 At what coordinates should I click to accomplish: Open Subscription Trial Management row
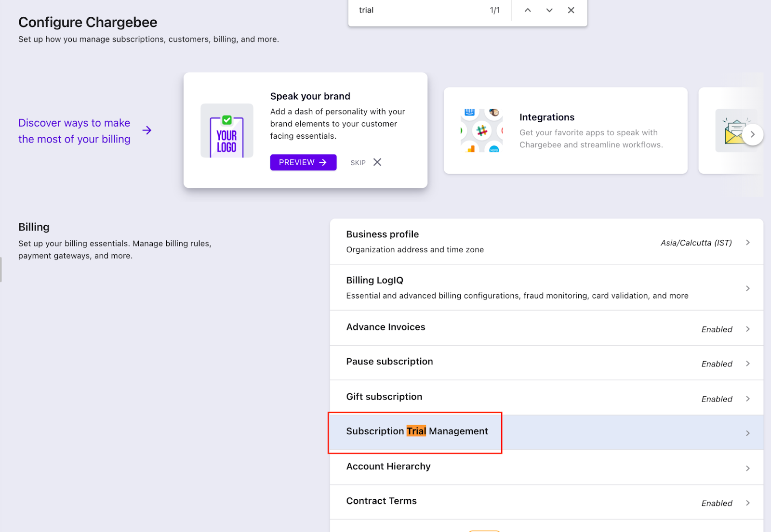[x=417, y=431]
